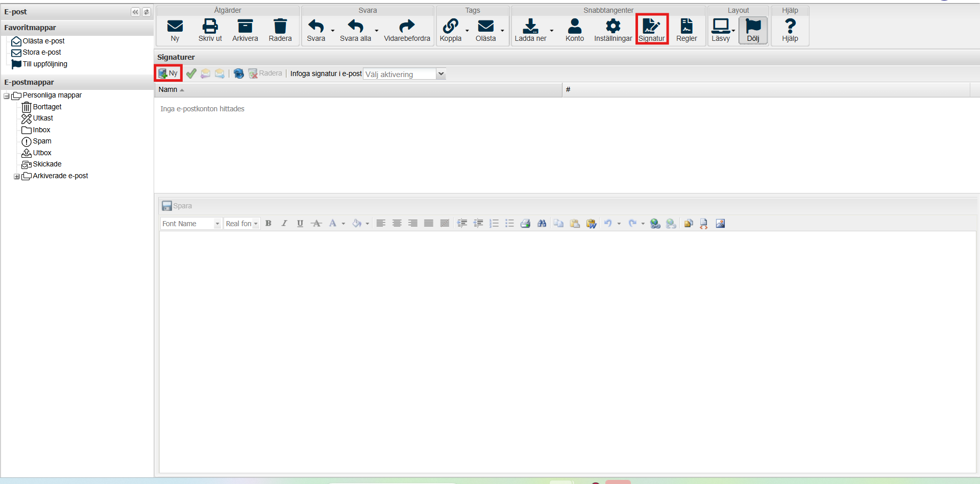Open the Regler rules icon
The height and width of the screenshot is (484, 980).
(x=687, y=26)
